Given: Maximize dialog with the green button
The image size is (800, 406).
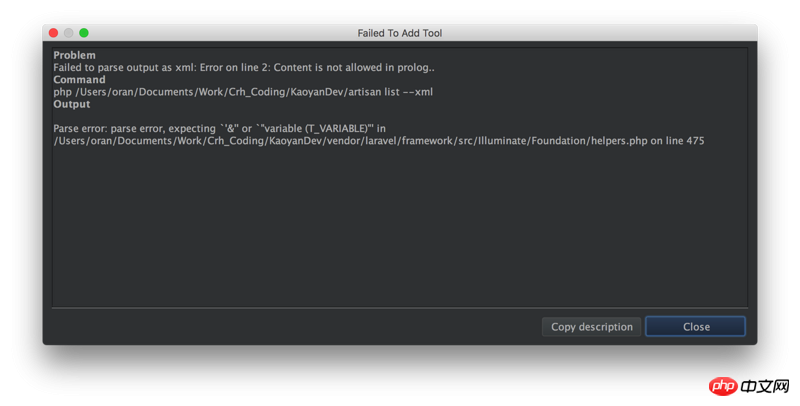Looking at the screenshot, I should click(84, 33).
